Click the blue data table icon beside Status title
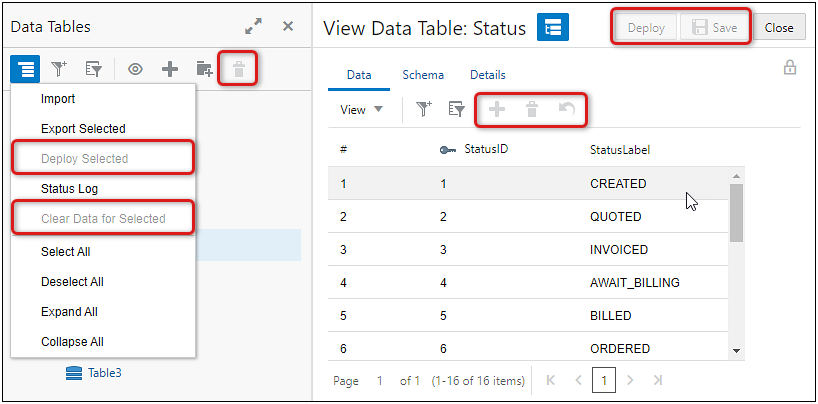 [x=552, y=27]
